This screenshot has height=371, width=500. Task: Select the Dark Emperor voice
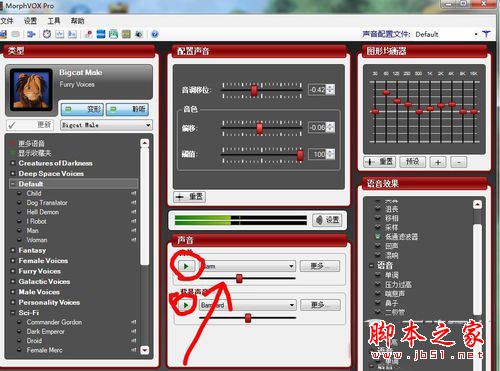point(46,332)
